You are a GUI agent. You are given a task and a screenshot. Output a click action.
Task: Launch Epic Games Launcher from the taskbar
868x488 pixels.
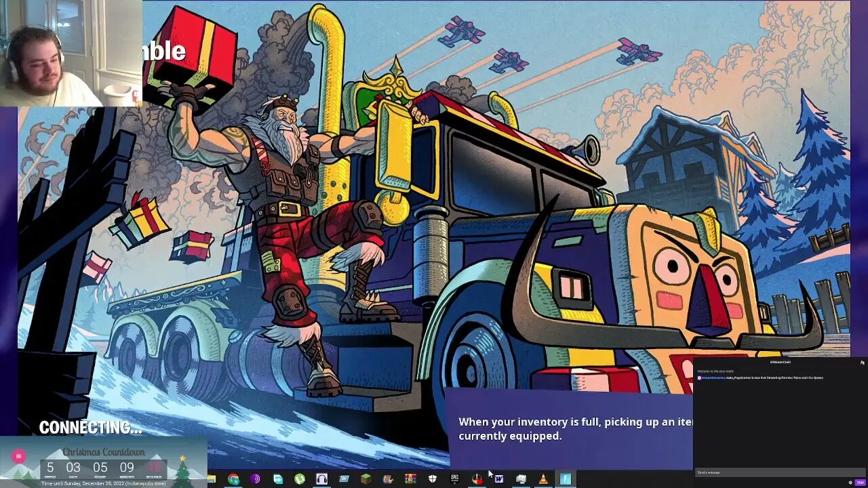click(x=455, y=479)
